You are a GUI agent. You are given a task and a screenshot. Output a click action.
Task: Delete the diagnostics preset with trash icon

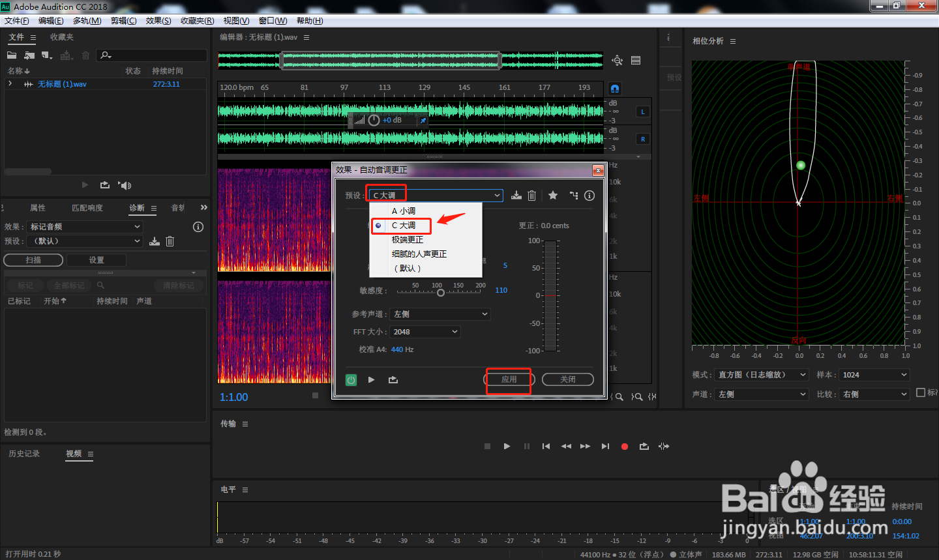pos(170,241)
